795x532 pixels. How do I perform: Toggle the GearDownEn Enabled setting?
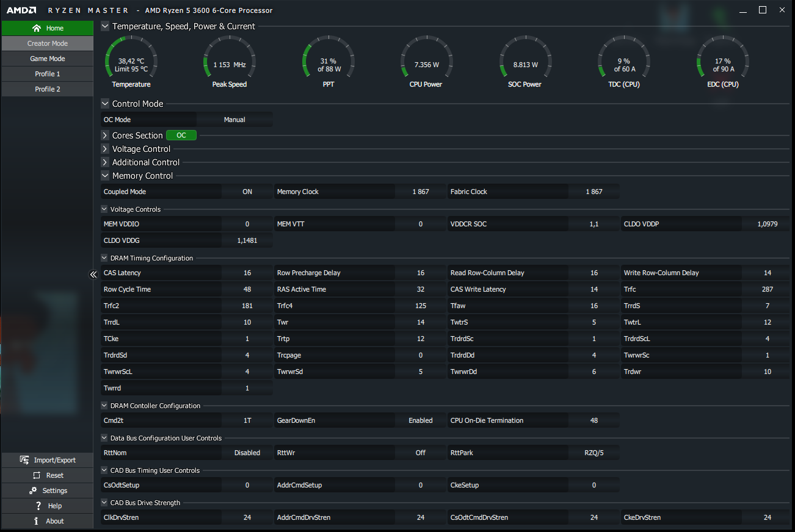coord(421,420)
